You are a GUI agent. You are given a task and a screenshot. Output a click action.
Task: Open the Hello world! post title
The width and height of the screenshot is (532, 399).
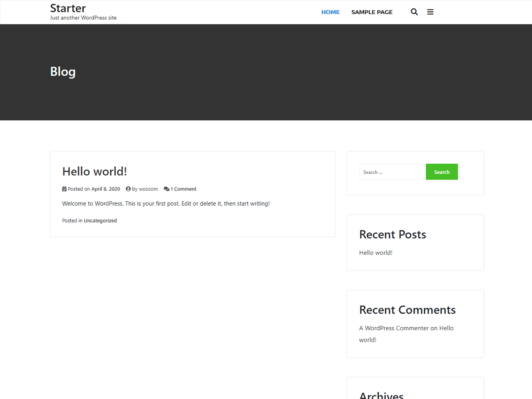pos(94,171)
